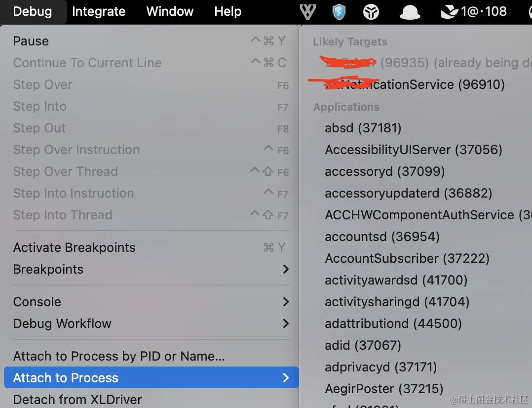Open the Integrate menu
Viewport: 532px width, 408px height.
click(x=99, y=11)
